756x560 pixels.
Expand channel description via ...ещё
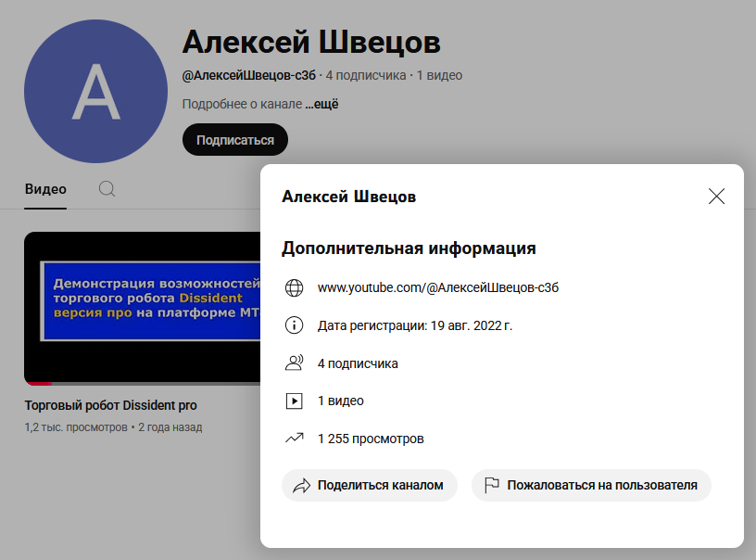coord(321,105)
